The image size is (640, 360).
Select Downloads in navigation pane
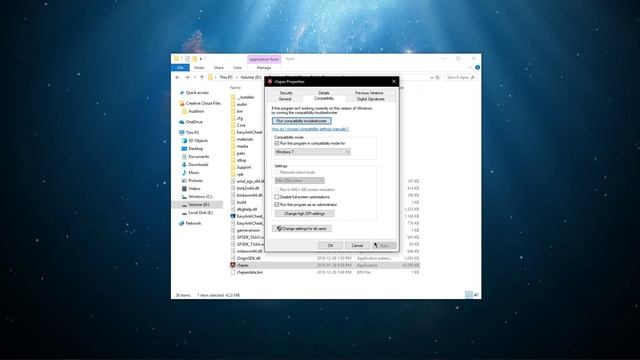pyautogui.click(x=198, y=164)
